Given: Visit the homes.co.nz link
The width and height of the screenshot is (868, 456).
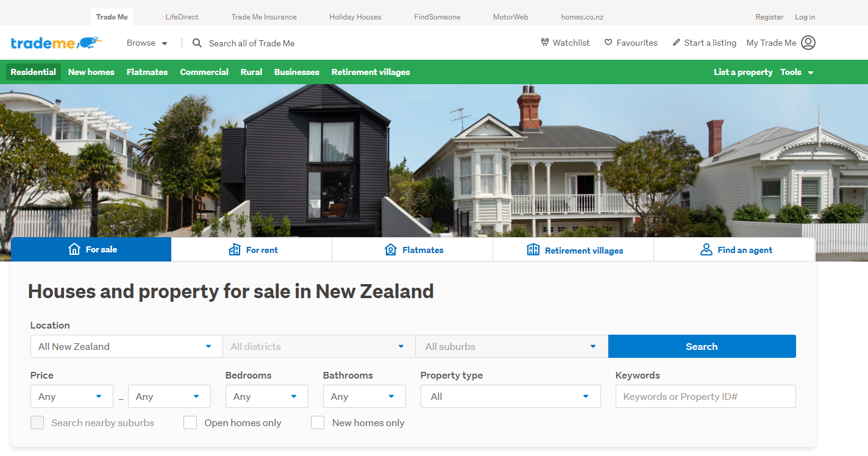Looking at the screenshot, I should pyautogui.click(x=582, y=17).
